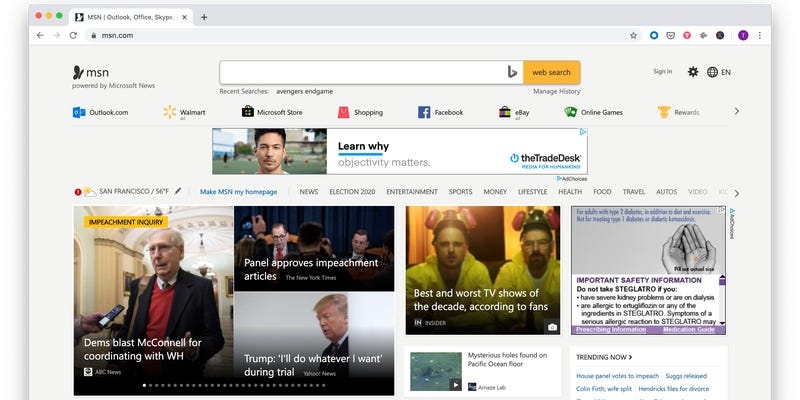The width and height of the screenshot is (800, 400).
Task: Open Mysterious holes found headline
Action: pyautogui.click(x=507, y=359)
